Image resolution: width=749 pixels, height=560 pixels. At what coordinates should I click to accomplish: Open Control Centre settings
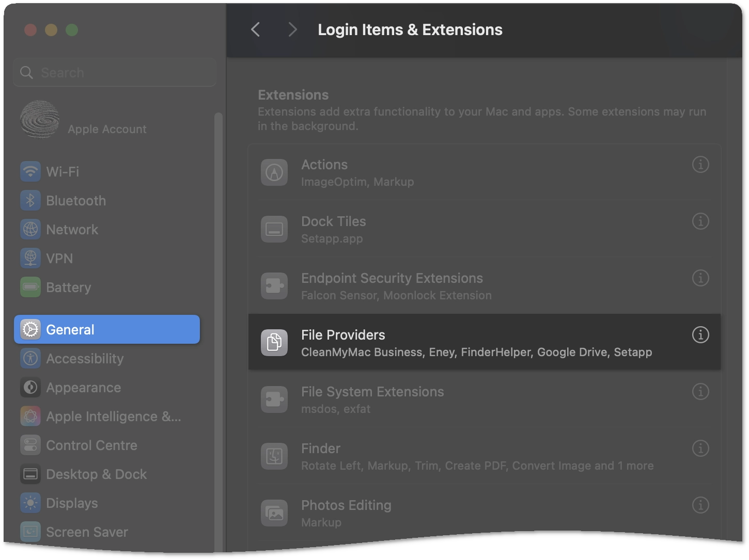coord(107,445)
